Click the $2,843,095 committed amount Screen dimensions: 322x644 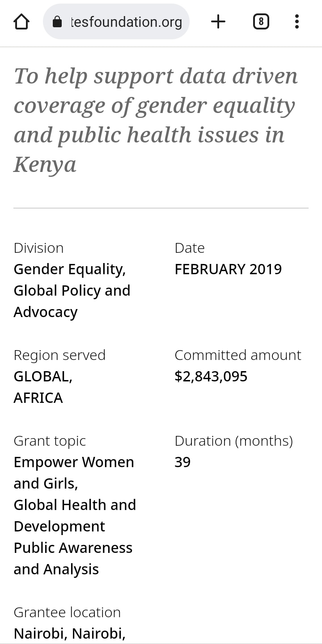pyautogui.click(x=211, y=376)
